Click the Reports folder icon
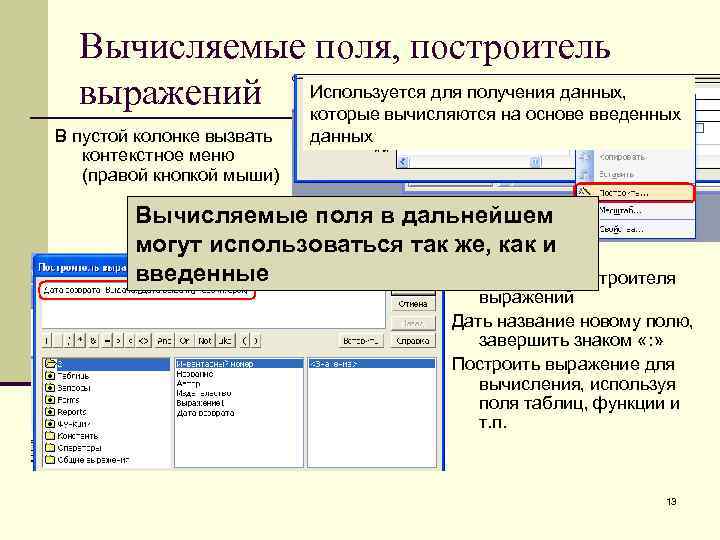 pyautogui.click(x=50, y=411)
